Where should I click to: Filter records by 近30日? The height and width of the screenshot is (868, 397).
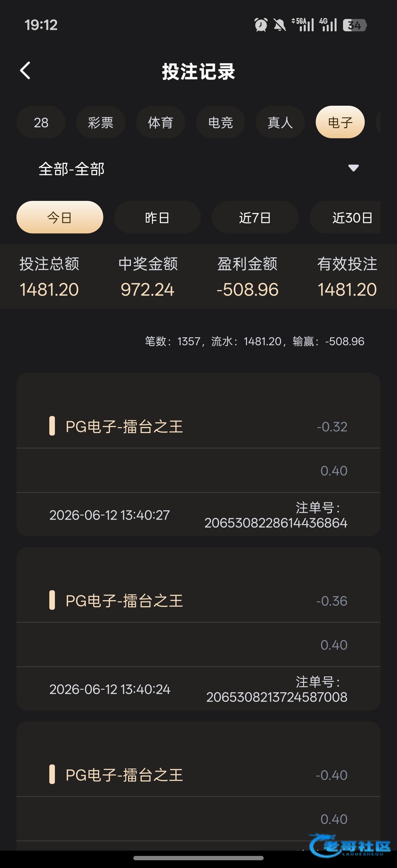pos(345,217)
